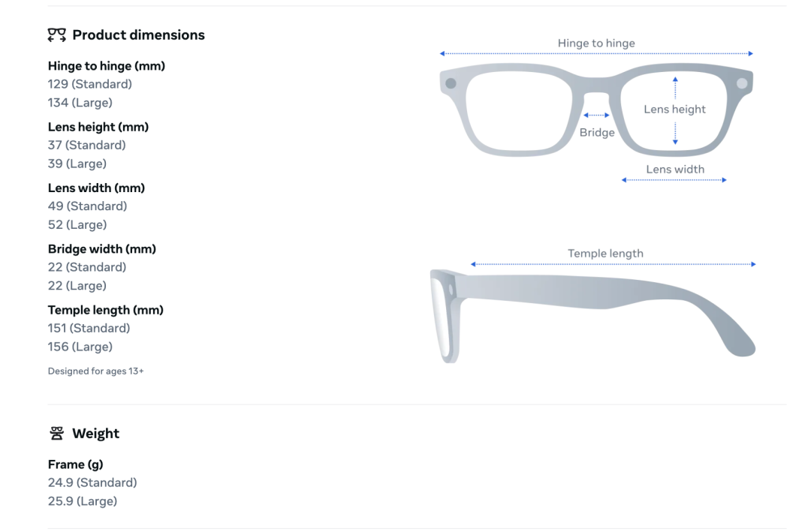Click the 134 (Large) hinge value

coord(80,102)
